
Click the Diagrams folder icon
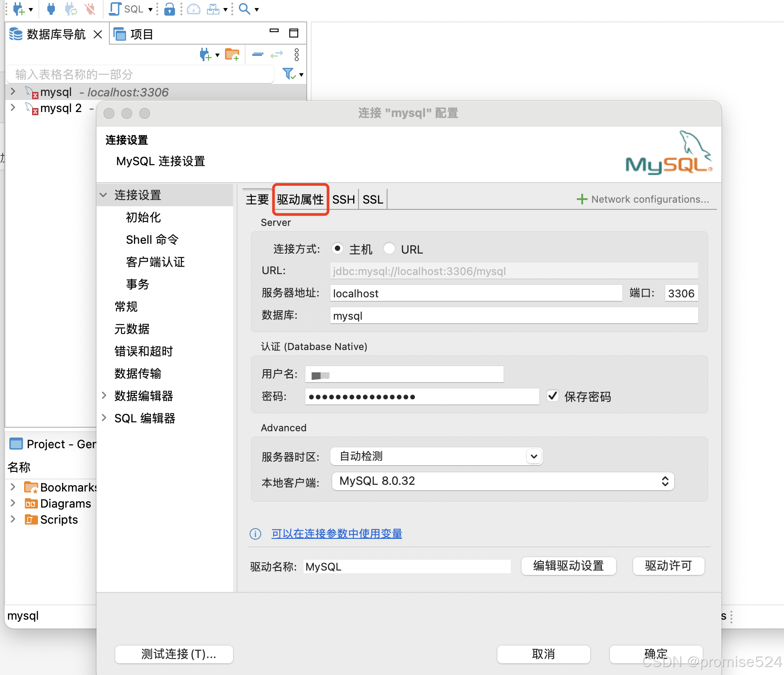click(x=31, y=504)
